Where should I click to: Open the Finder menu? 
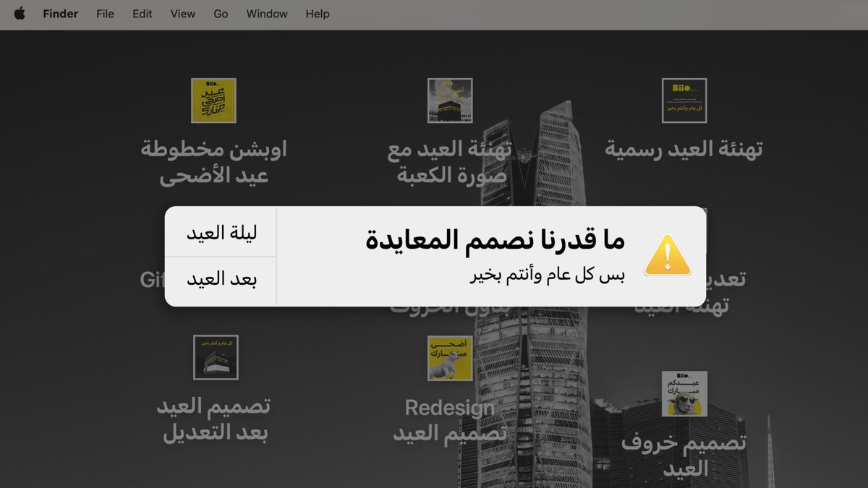(60, 14)
